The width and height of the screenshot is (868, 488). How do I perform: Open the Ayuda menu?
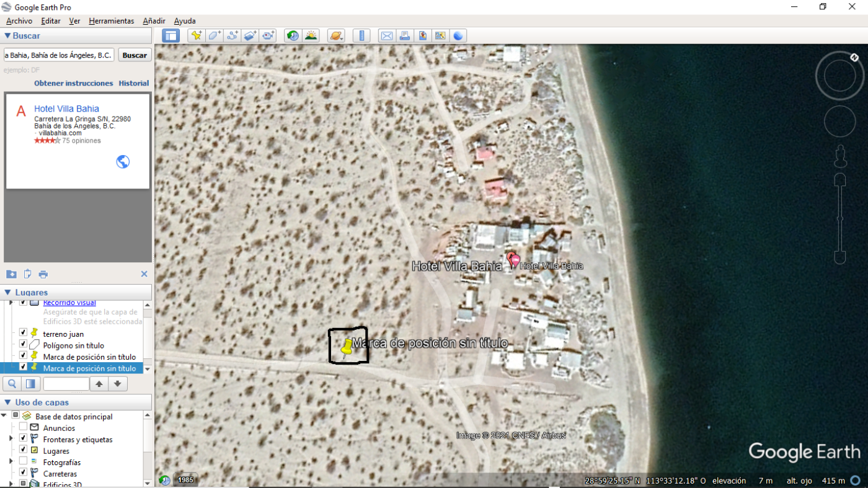coord(185,21)
